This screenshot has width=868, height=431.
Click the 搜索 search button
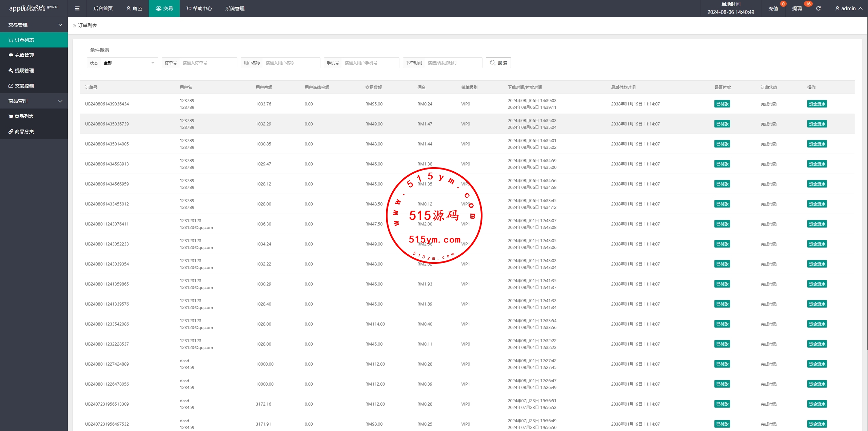point(498,63)
